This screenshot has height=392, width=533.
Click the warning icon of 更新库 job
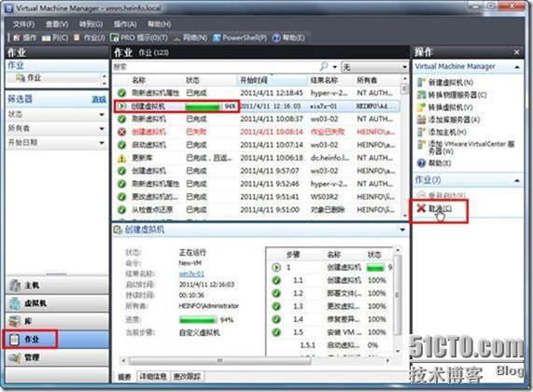(x=121, y=158)
